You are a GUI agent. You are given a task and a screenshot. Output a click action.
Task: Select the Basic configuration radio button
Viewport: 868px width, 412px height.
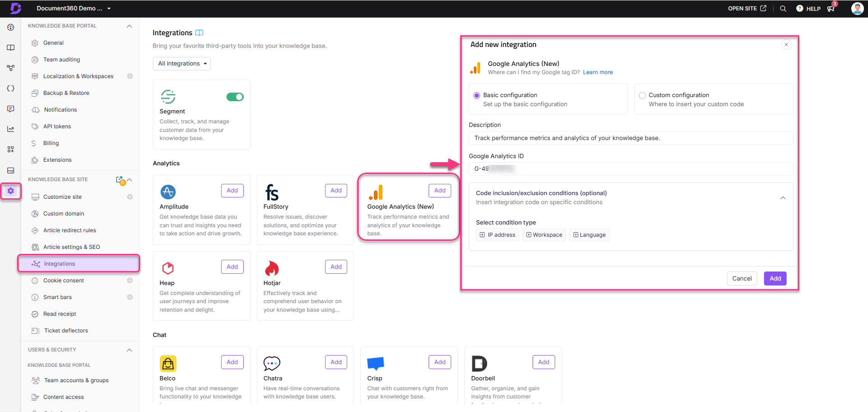coord(476,95)
